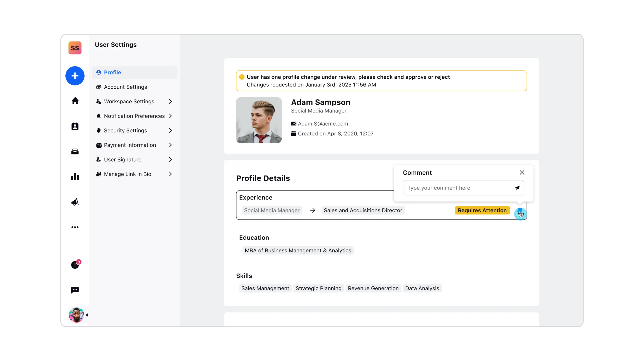Close the Comment popup
This screenshot has width=644, height=361.
[x=522, y=172]
